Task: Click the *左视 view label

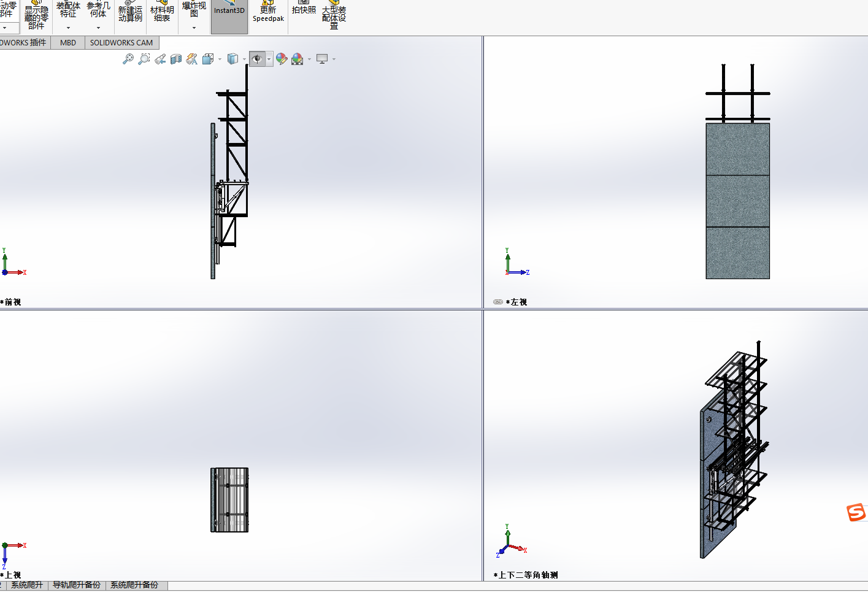Action: tap(517, 302)
